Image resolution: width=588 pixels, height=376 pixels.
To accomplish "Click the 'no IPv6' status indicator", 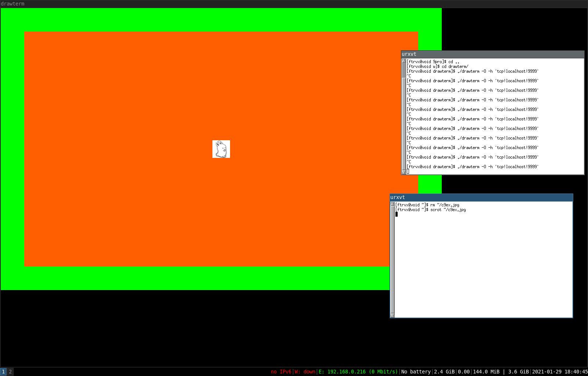I will 281,372.
